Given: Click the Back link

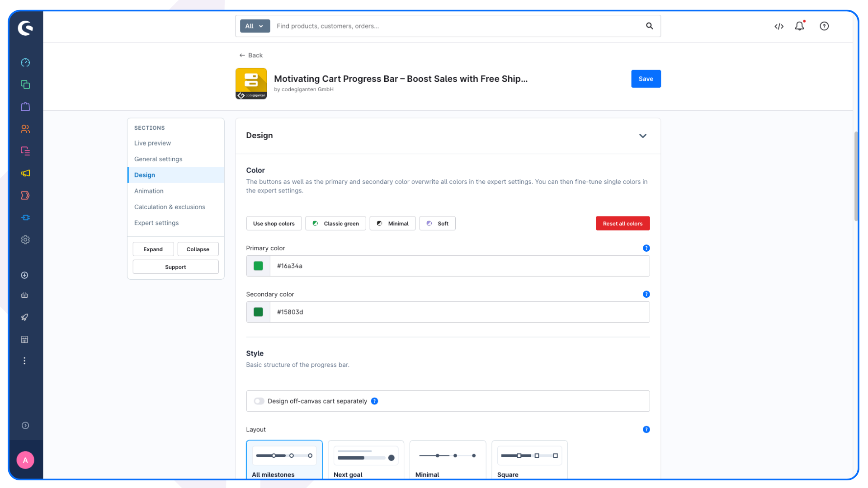Looking at the screenshot, I should (251, 55).
